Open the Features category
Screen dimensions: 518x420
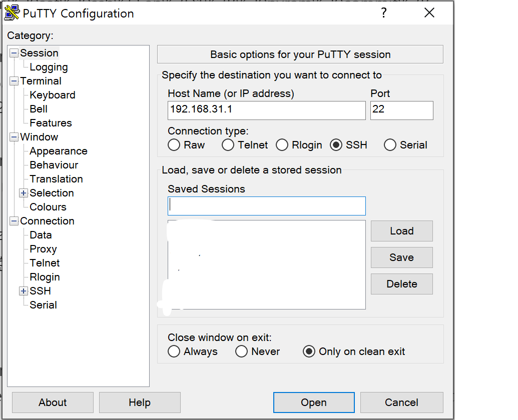pyautogui.click(x=51, y=123)
